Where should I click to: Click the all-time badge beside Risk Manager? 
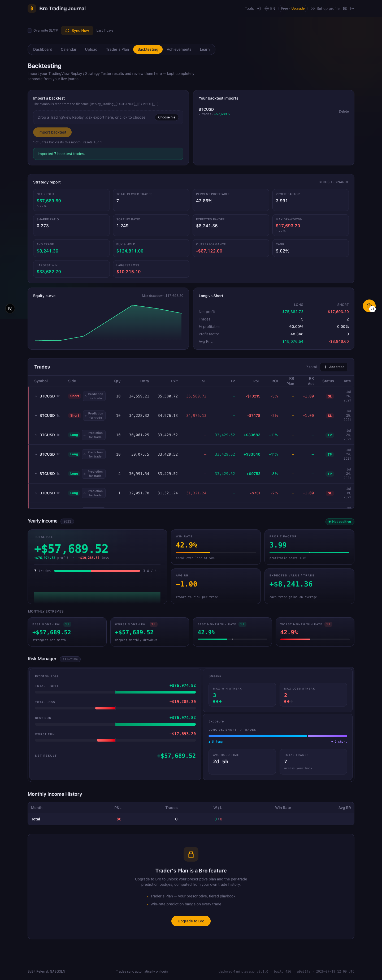pos(70,659)
